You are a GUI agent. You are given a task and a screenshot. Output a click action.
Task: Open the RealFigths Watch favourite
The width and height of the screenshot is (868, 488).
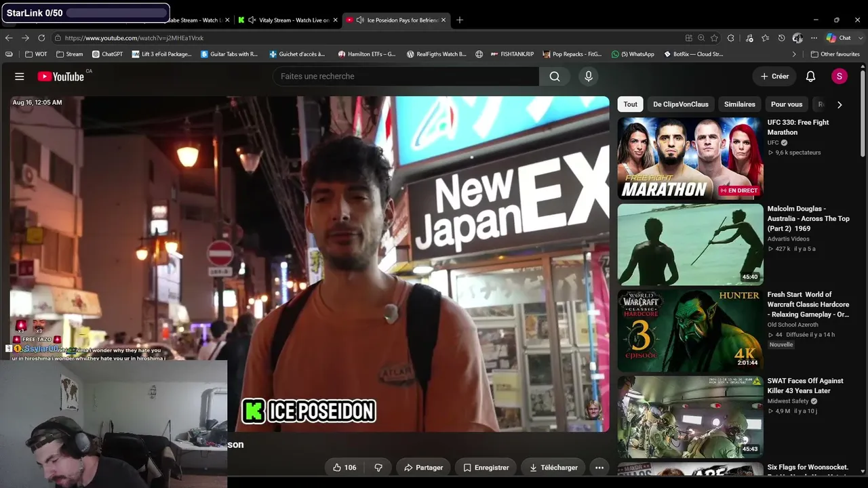[436, 54]
